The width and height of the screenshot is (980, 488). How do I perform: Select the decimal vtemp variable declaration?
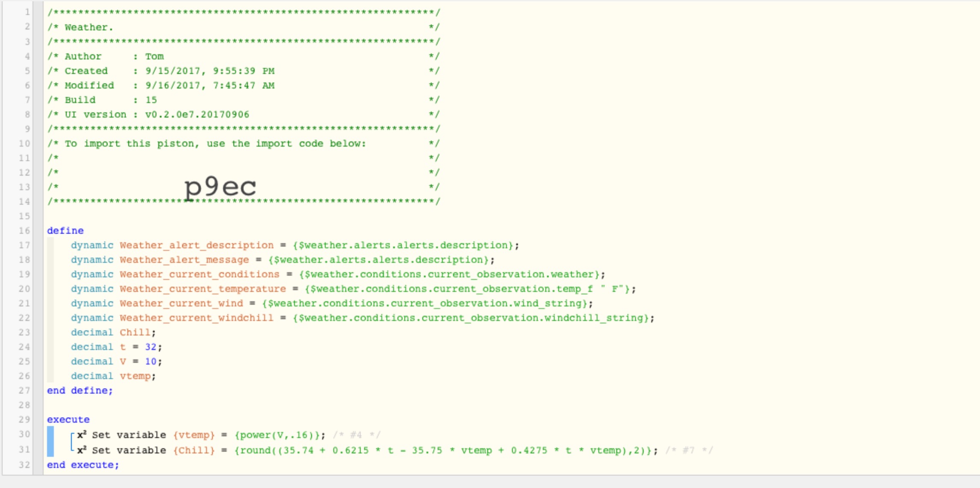click(x=113, y=376)
